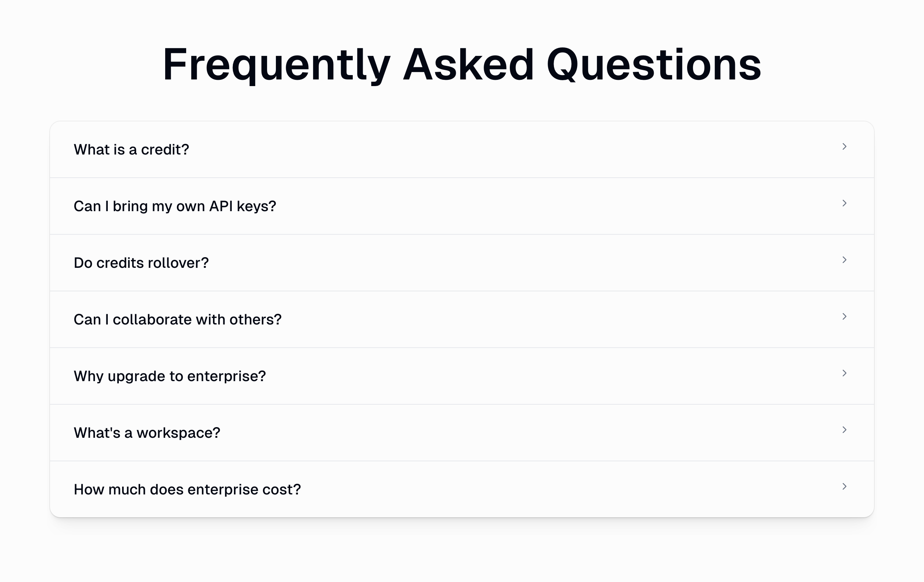The width and height of the screenshot is (924, 582).
Task: Click the arrow icon for the API keys question
Action: click(844, 203)
